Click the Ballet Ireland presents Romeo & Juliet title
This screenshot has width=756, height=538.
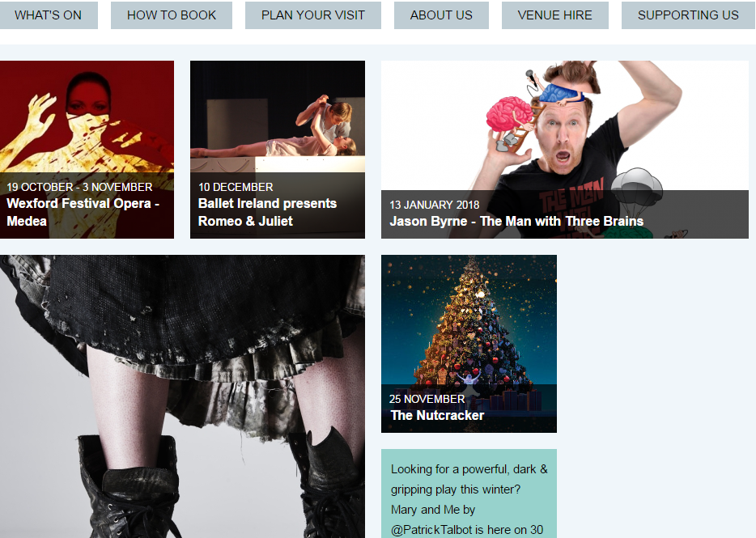coord(267,212)
